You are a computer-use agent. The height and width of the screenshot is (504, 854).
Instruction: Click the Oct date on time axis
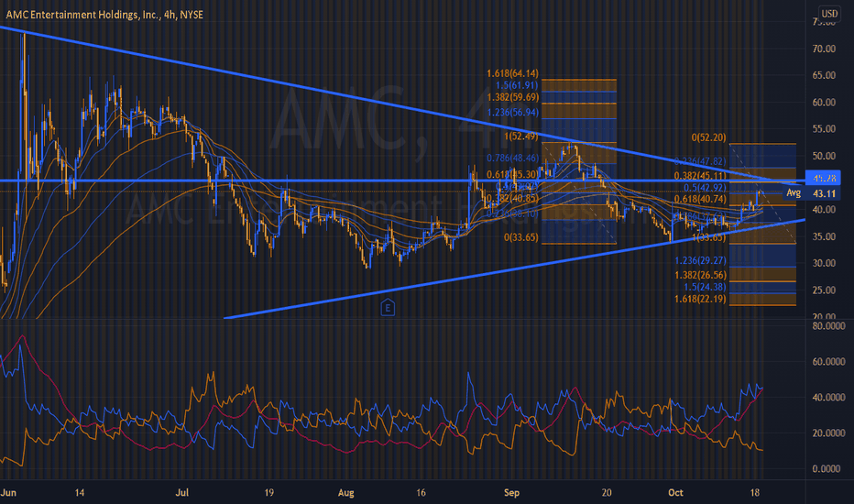[x=675, y=493]
